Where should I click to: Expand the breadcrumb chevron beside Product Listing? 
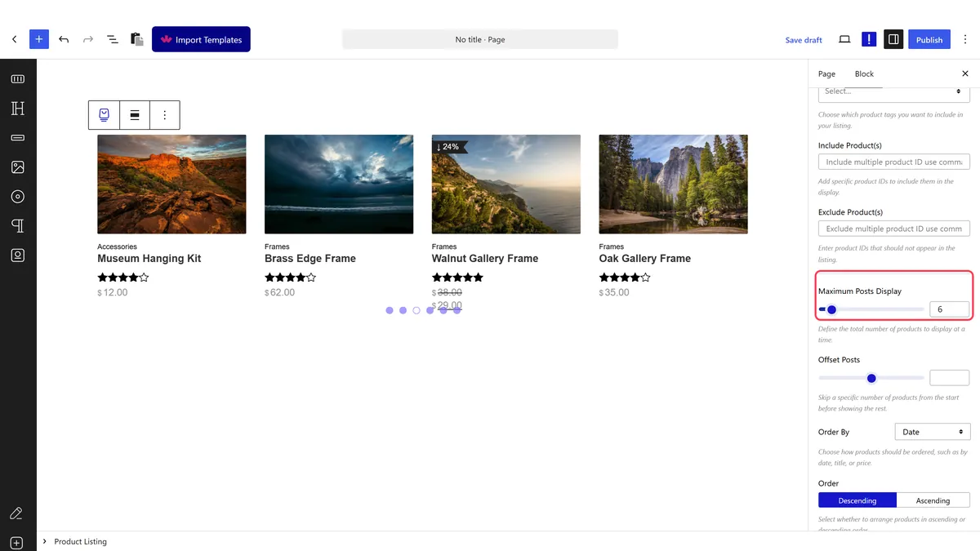(45, 541)
